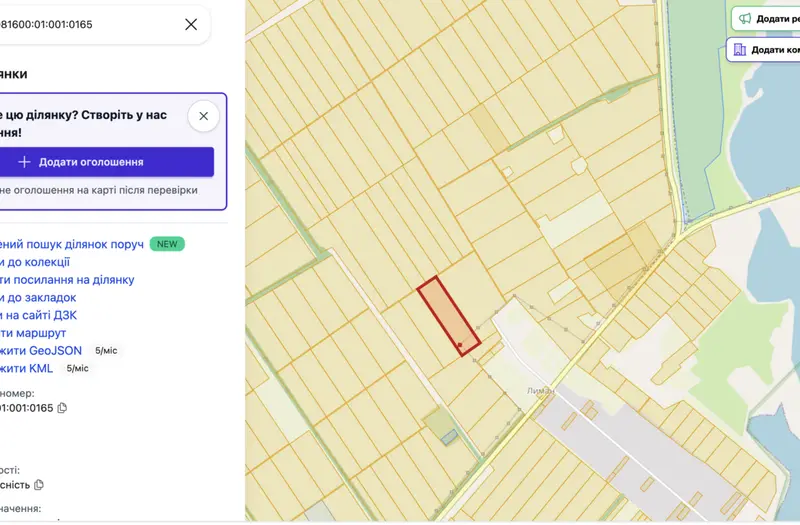Dismiss the listing promo banner
The width and height of the screenshot is (800, 525).
click(x=204, y=116)
